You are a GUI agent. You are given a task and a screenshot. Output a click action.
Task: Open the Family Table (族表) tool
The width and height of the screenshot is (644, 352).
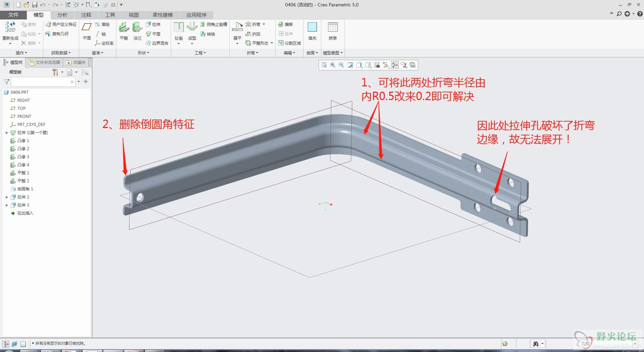[333, 31]
